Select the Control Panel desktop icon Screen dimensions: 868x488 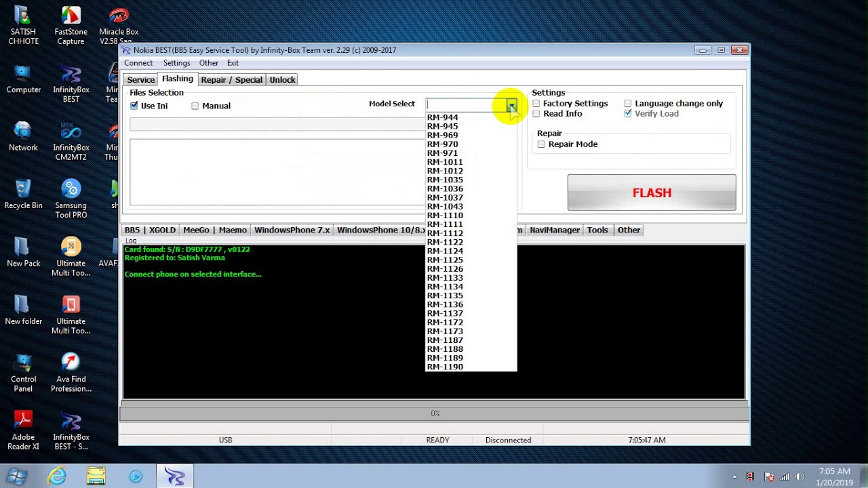coord(23,373)
